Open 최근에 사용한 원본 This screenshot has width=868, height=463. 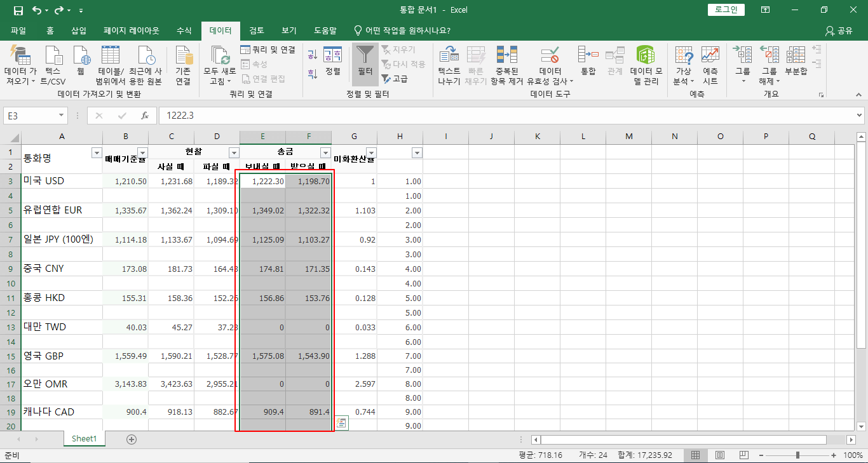(x=146, y=65)
